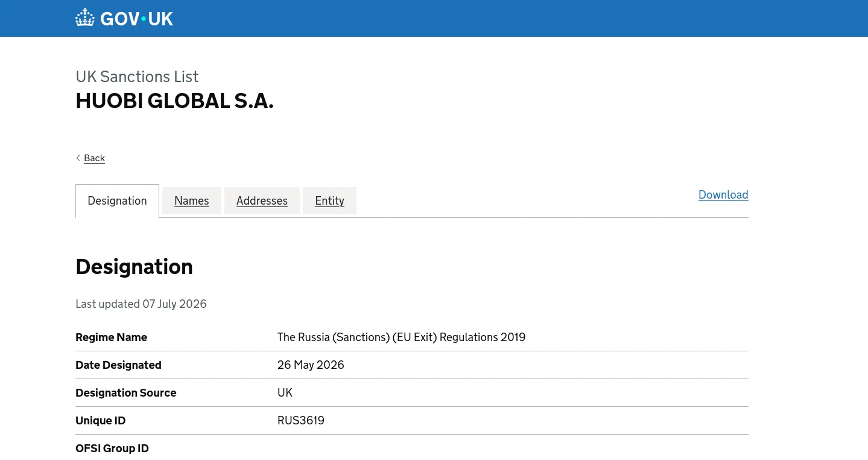Click the Regime Name label

111,337
